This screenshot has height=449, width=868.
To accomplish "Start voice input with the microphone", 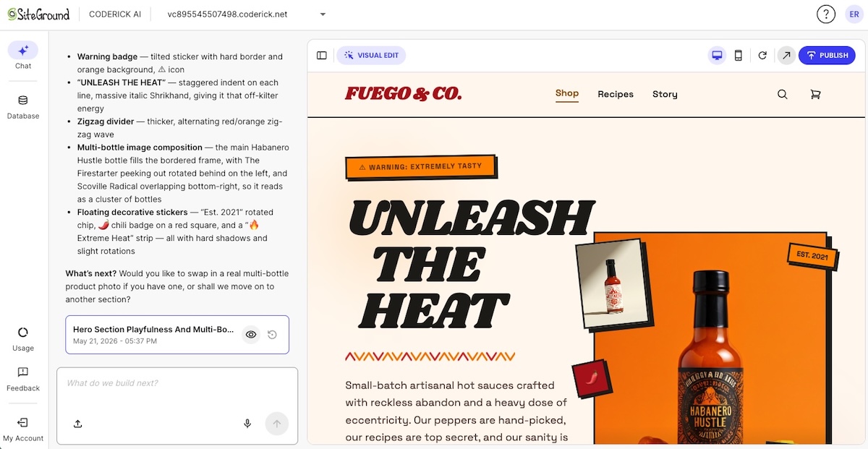I will tap(247, 424).
